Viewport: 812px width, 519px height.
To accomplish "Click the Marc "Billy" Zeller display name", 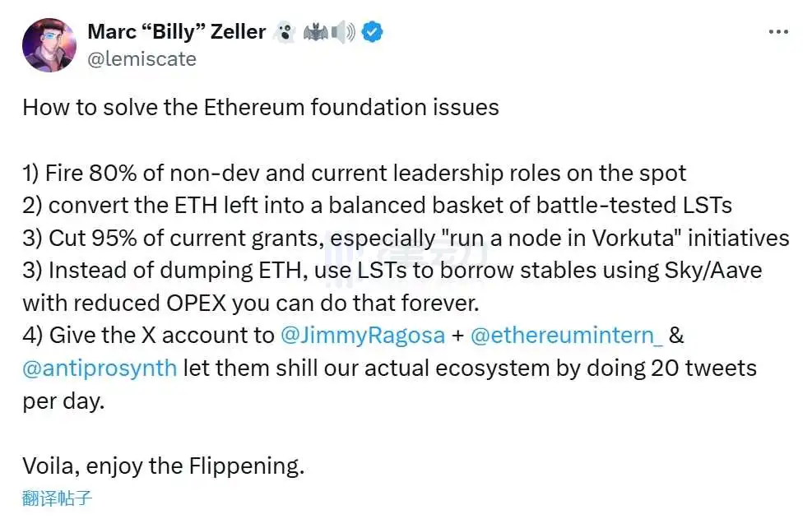I will click(x=177, y=32).
